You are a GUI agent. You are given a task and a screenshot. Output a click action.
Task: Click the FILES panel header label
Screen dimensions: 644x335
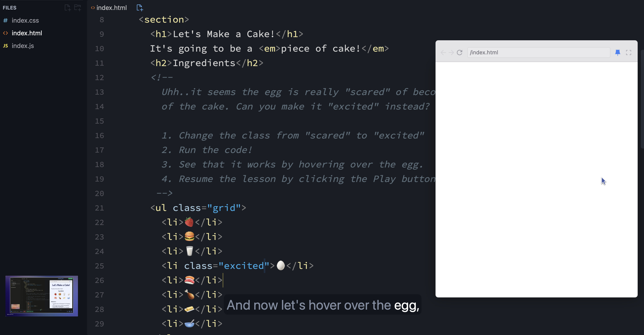[10, 8]
